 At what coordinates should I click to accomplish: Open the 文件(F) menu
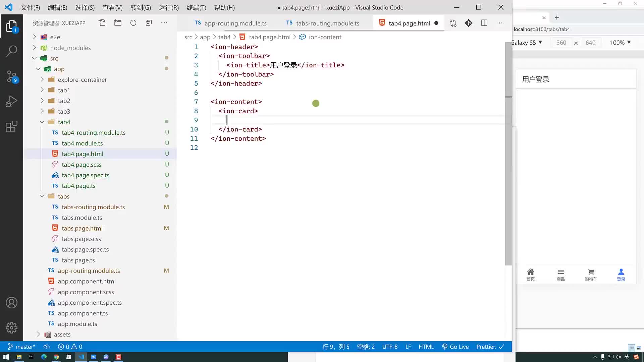pyautogui.click(x=30, y=7)
